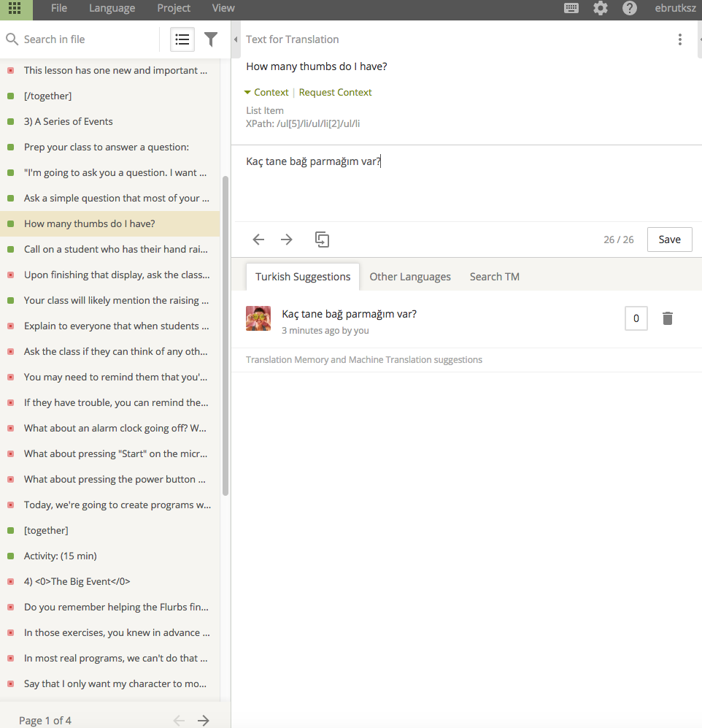Go to next page of strings
Viewport: 702px width, 728px height.
click(203, 721)
